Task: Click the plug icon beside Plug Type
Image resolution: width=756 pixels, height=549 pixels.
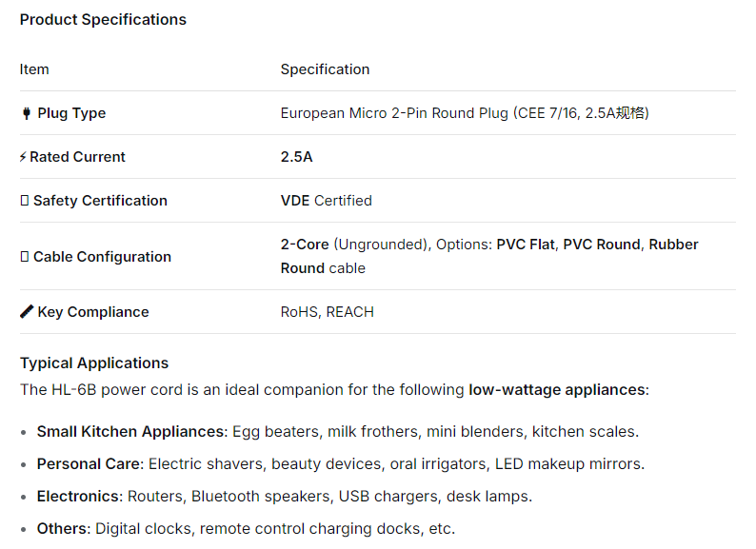Action: [27, 113]
